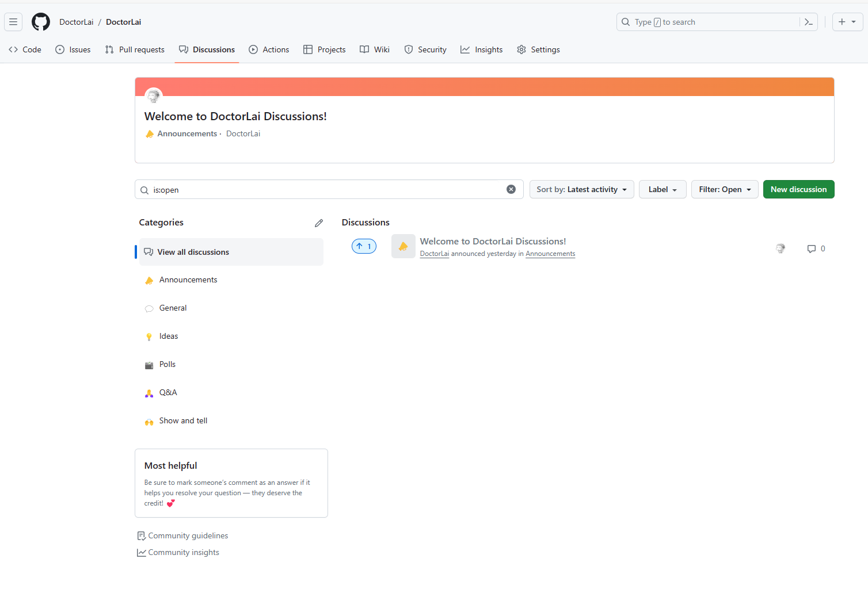This screenshot has height=597, width=868.
Task: Go to the Actions tab
Action: point(269,49)
